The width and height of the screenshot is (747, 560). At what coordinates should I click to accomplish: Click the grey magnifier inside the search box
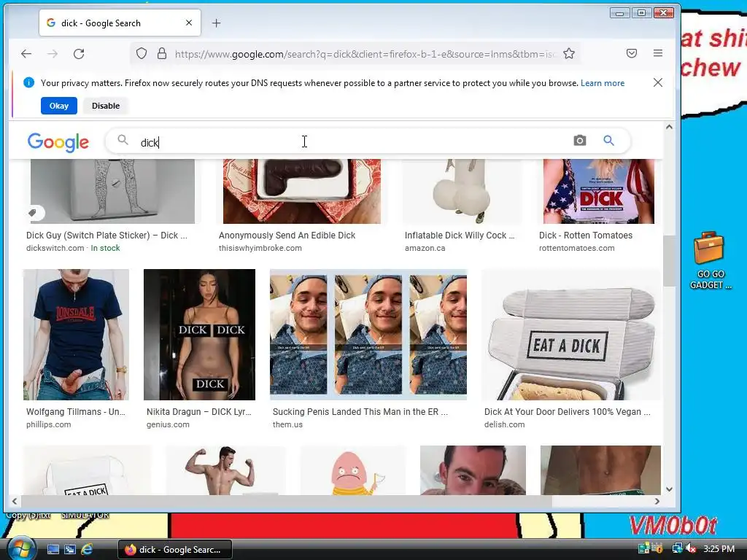click(123, 140)
